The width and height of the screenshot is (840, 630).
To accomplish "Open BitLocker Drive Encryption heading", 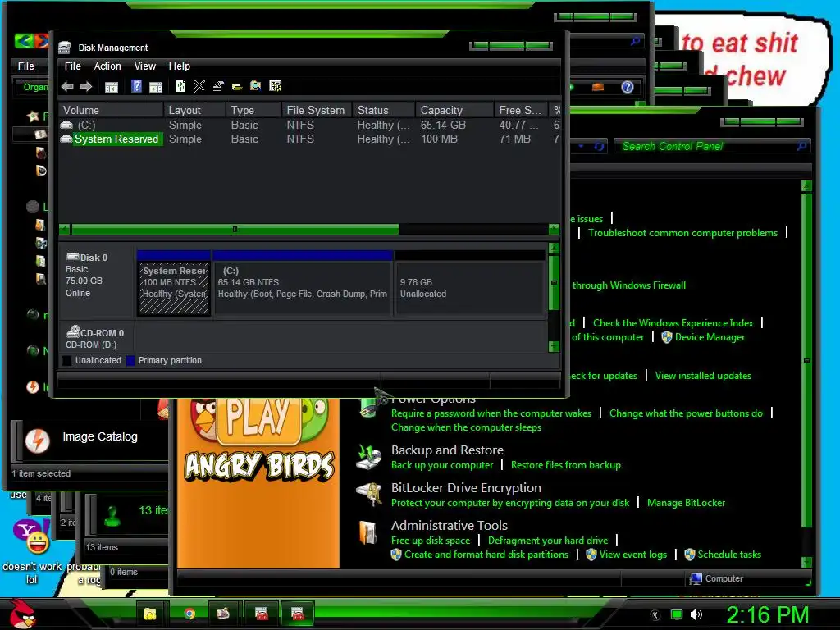I will click(x=466, y=488).
